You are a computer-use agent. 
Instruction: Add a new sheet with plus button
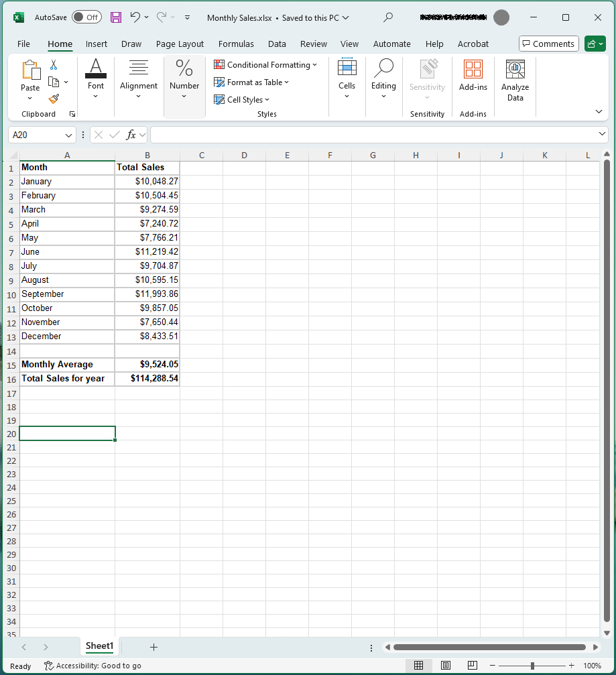click(x=153, y=647)
